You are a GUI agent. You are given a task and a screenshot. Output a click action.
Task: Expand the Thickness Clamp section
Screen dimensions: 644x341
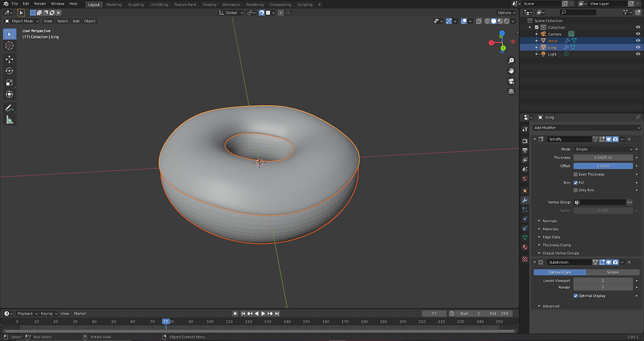point(557,245)
